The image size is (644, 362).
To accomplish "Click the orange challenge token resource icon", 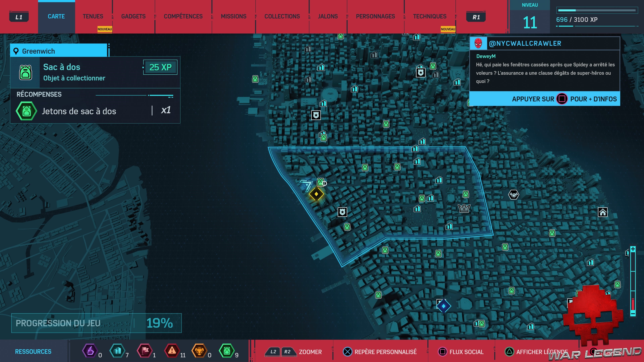I will click(199, 351).
